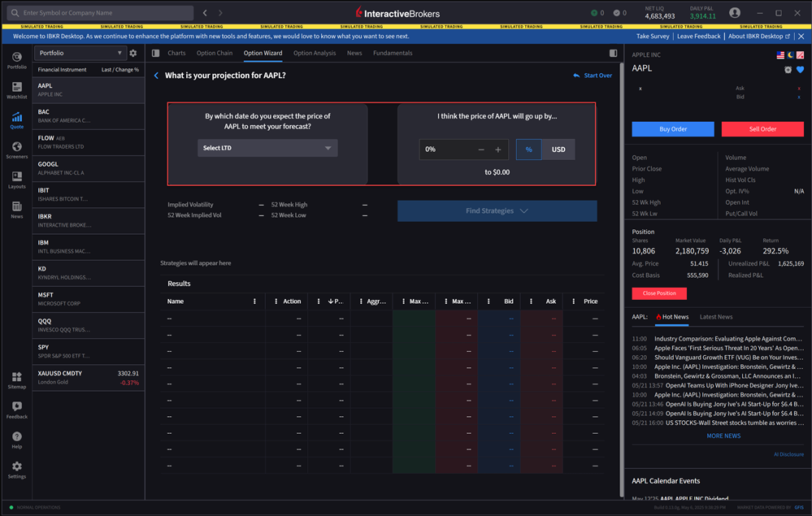Viewport: 812px width, 516px height.
Task: Click the US flag icon for AAPL
Action: point(779,55)
